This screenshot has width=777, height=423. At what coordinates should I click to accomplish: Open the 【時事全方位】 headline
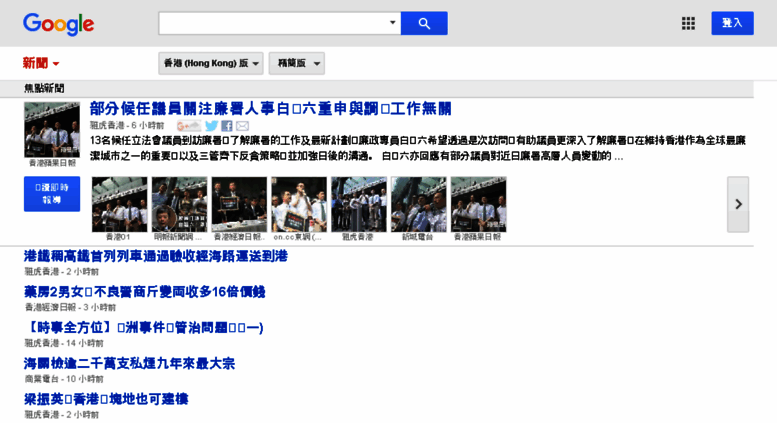tap(144, 327)
